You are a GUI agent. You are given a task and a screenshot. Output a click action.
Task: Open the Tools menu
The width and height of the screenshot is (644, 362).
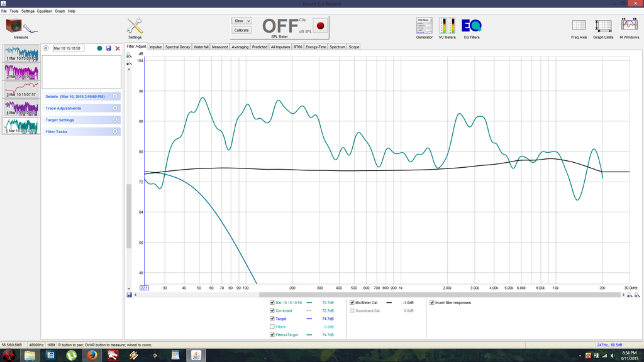click(x=14, y=11)
